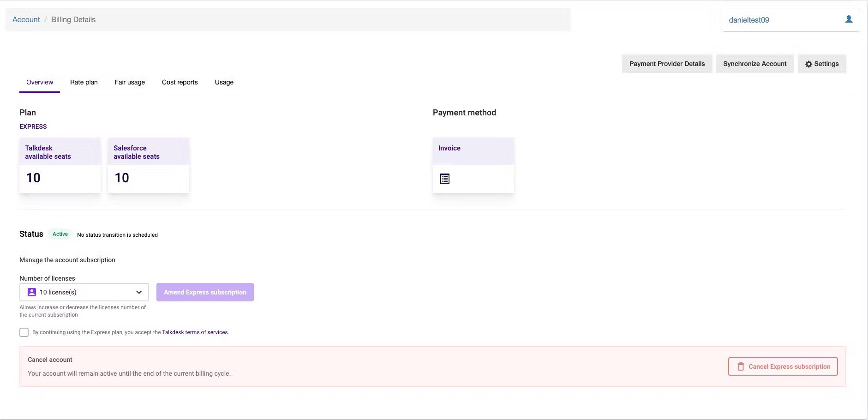868x420 pixels.
Task: Click the Status heading
Action: pos(31,234)
